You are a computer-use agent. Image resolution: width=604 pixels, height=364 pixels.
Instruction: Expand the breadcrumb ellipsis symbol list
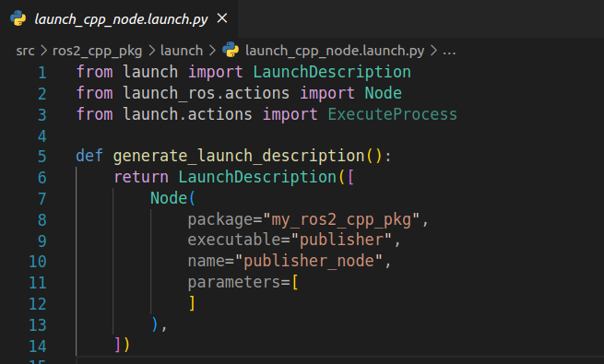(449, 52)
